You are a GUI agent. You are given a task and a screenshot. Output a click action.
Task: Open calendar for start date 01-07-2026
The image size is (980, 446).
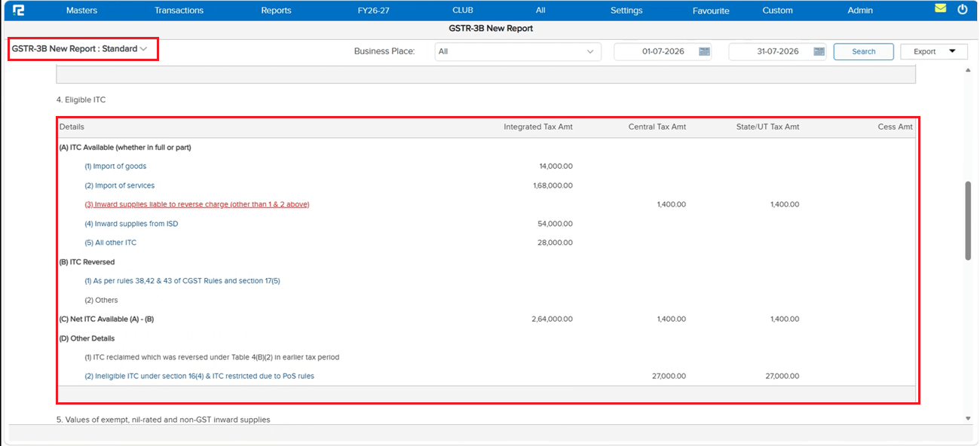(704, 51)
